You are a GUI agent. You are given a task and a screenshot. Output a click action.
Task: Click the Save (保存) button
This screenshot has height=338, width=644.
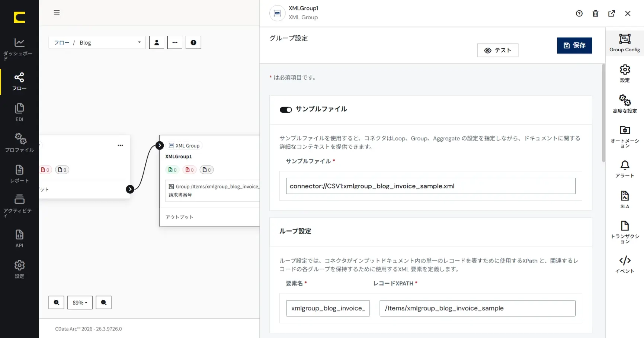point(574,45)
